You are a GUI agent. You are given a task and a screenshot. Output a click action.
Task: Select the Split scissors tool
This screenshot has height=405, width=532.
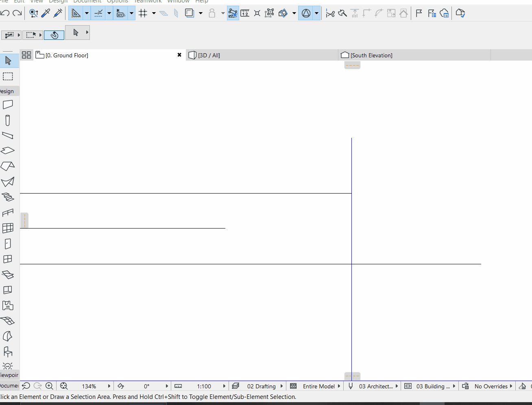[330, 13]
